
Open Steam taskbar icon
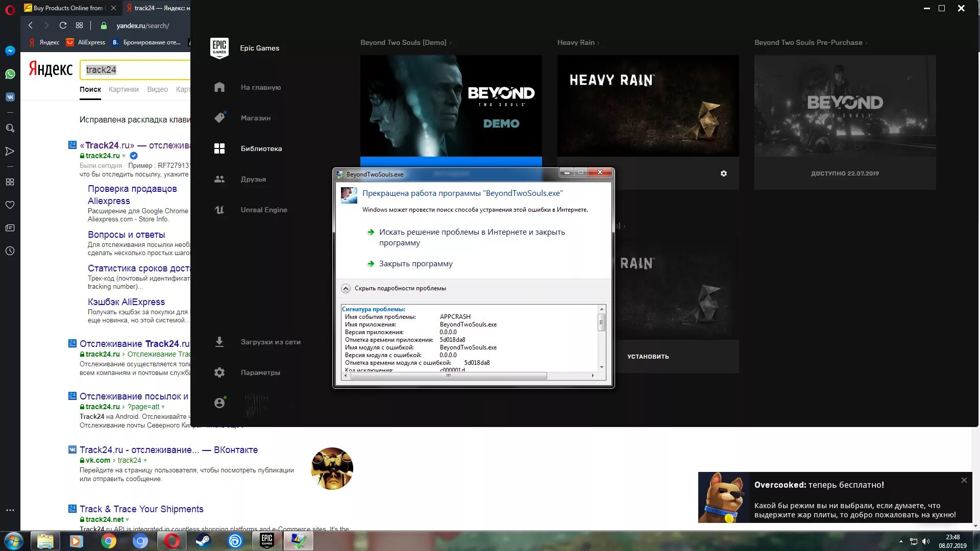point(203,540)
